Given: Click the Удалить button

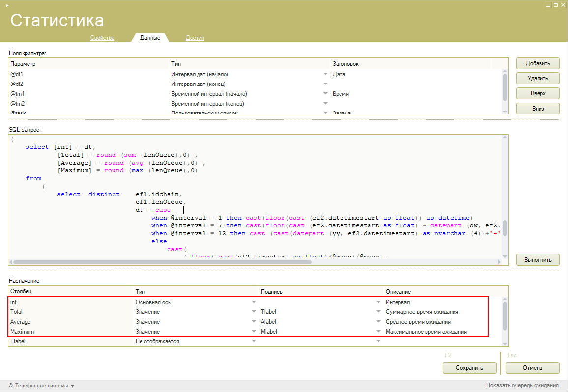Looking at the screenshot, I should click(538, 78).
